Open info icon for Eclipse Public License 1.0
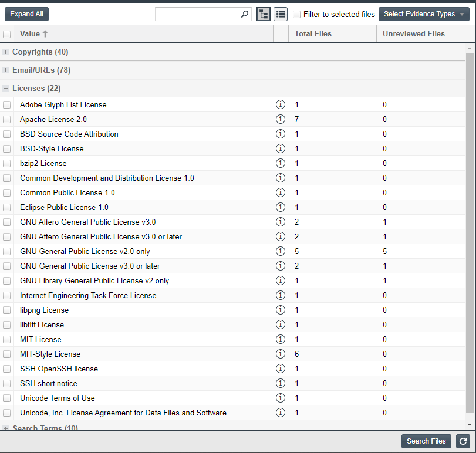The height and width of the screenshot is (453, 476). (281, 207)
